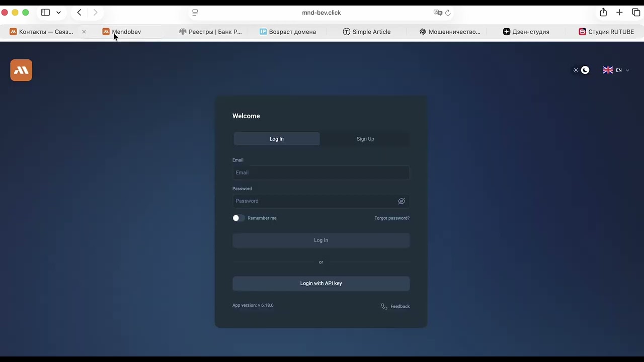Screen dimensions: 644x362
Task: Switch to the Контакты — Связ... tab
Action: 41,32
